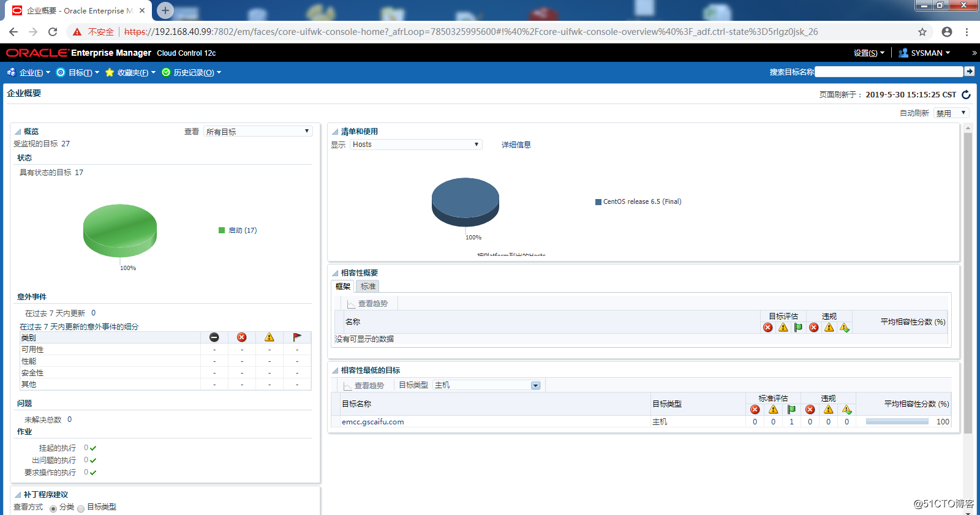This screenshot has width=980, height=515.
Task: Collapse the 相容性概要 panel
Action: coord(335,273)
